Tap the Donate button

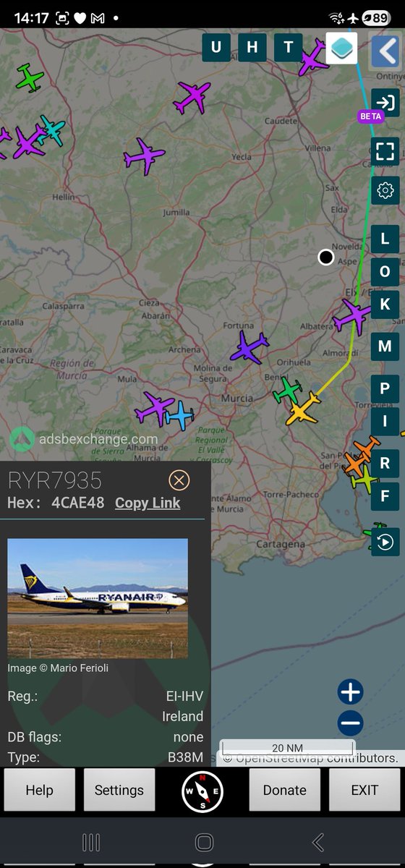285,790
